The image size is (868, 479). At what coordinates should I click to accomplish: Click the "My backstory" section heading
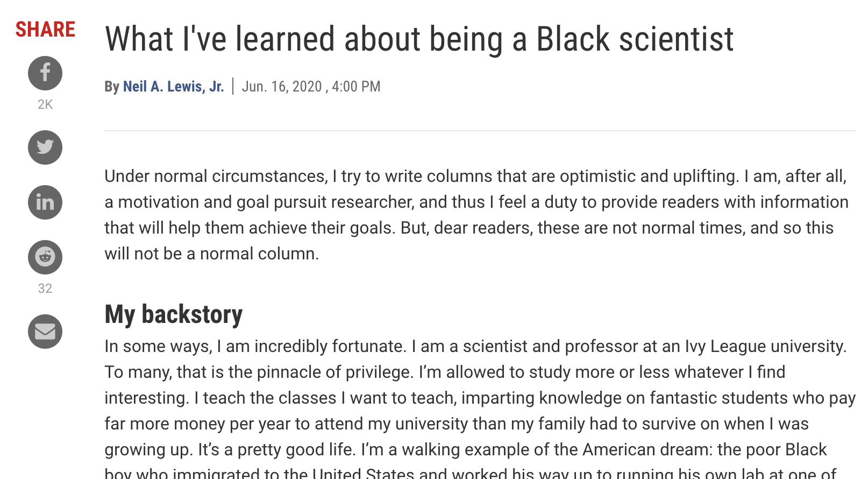173,314
